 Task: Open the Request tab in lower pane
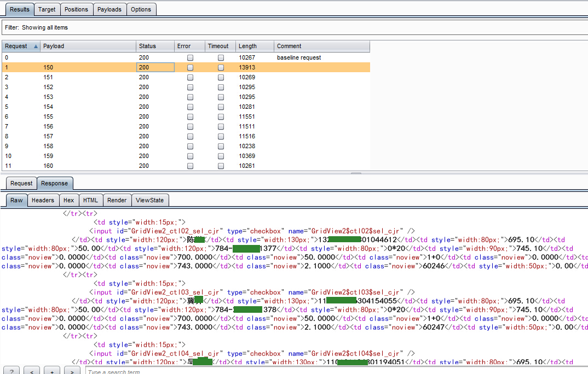pyautogui.click(x=21, y=183)
